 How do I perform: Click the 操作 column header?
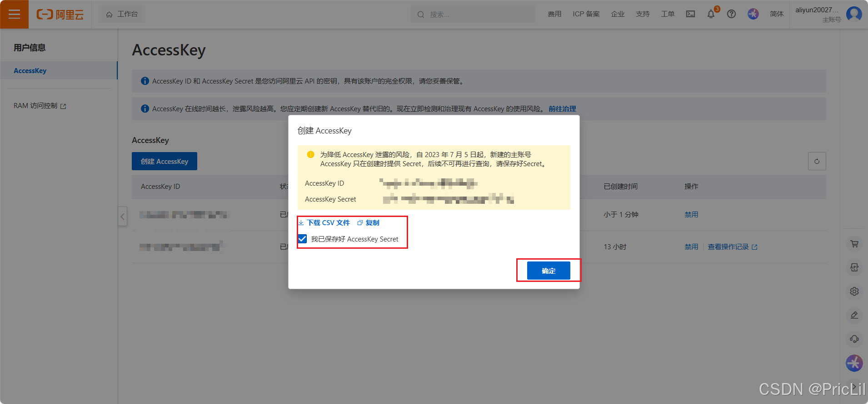(691, 186)
